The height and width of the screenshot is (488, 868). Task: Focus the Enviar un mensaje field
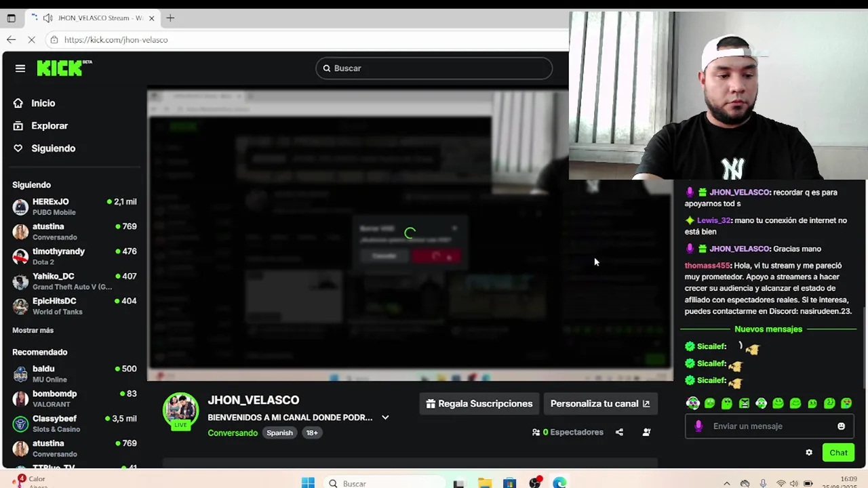tap(768, 426)
